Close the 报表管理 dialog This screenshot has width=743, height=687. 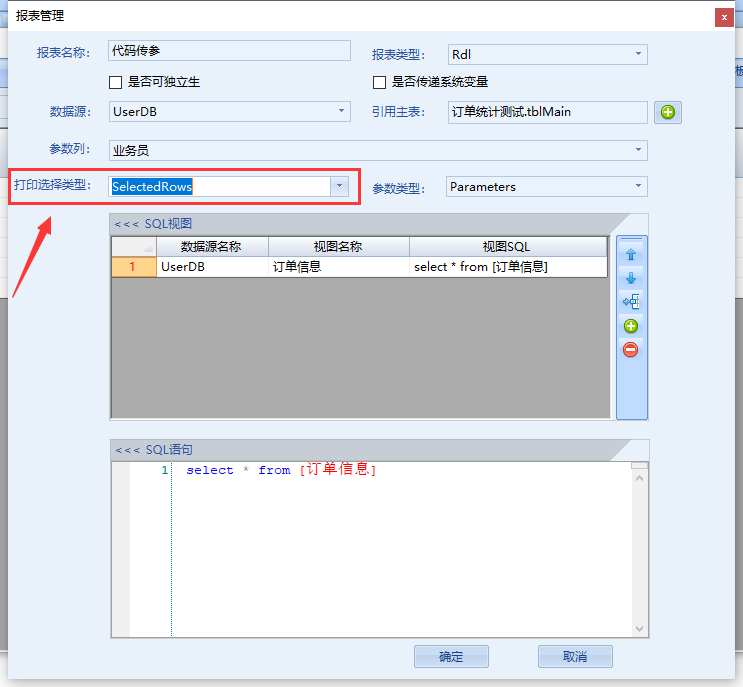(724, 18)
